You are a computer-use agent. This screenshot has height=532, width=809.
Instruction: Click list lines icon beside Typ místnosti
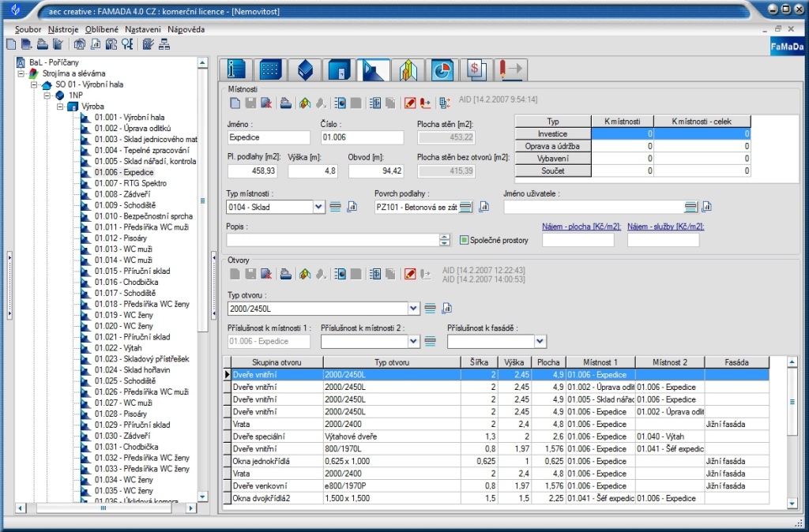click(x=335, y=208)
